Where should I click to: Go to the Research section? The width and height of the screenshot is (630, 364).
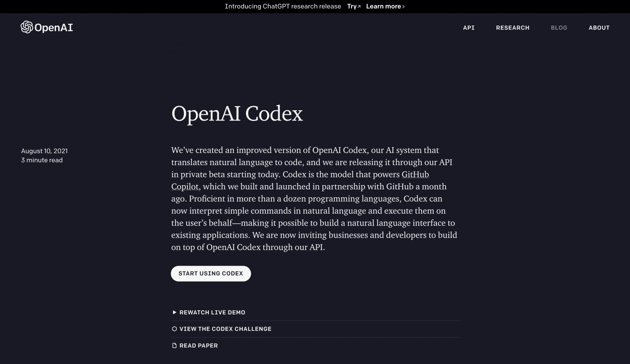[x=512, y=28]
